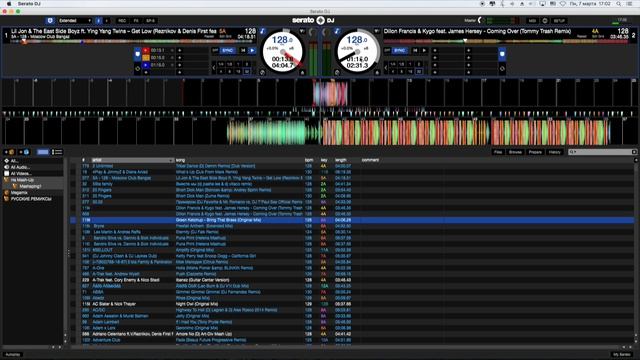Open the History tab
Screen dimensions: 640x360
tap(554, 152)
